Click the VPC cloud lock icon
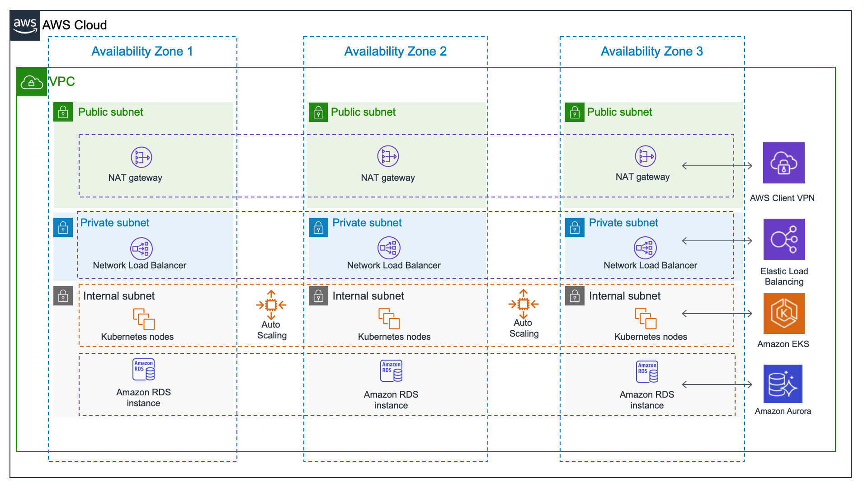 click(32, 82)
